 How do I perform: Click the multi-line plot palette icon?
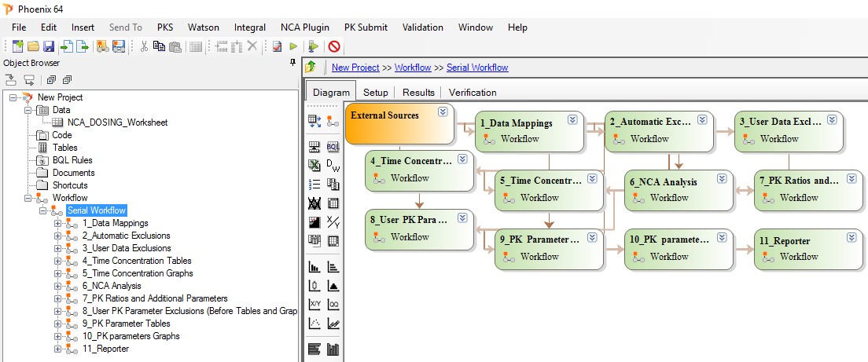[333, 324]
